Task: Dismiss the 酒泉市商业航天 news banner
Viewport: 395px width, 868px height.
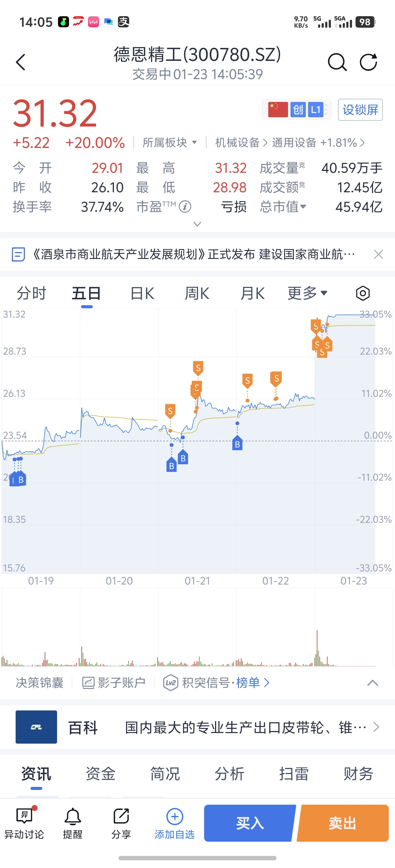Action: (379, 255)
